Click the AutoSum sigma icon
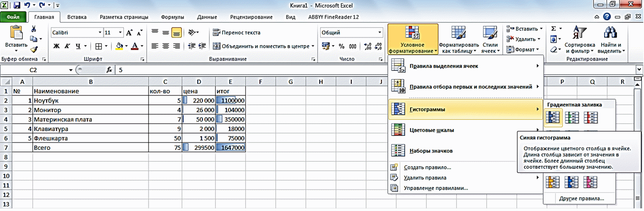Viewport: 644px width, 211px height. (x=554, y=29)
